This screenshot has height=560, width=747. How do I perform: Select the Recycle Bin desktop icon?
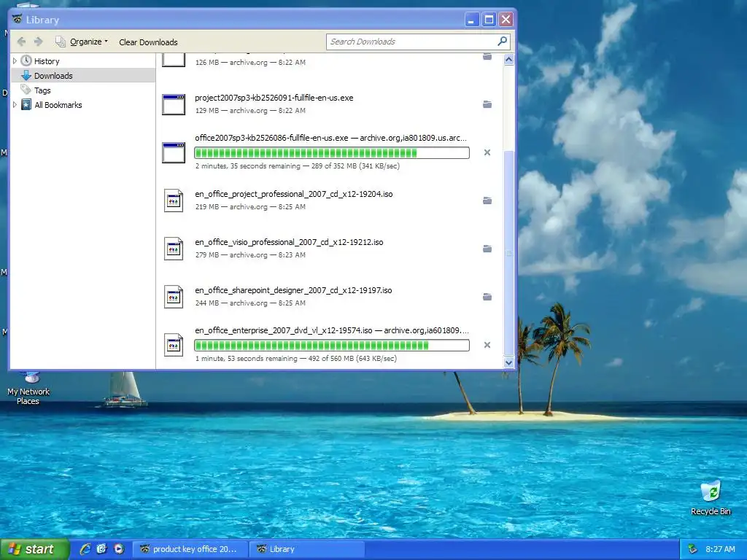[711, 497]
